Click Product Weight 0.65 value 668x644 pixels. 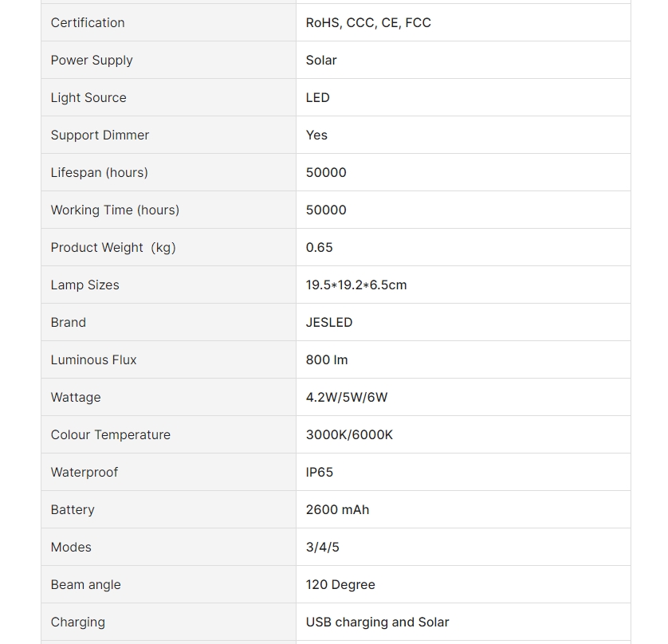[319, 247]
